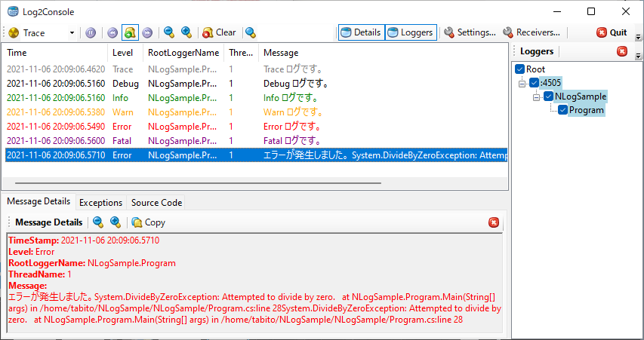Sort by Time column header
Viewport: 644px width, 340px height.
(x=57, y=53)
